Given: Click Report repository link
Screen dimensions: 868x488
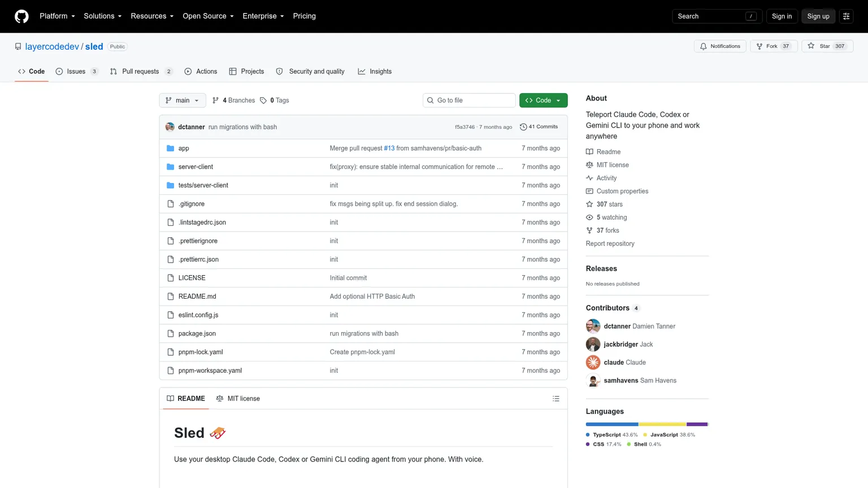Looking at the screenshot, I should [x=610, y=244].
